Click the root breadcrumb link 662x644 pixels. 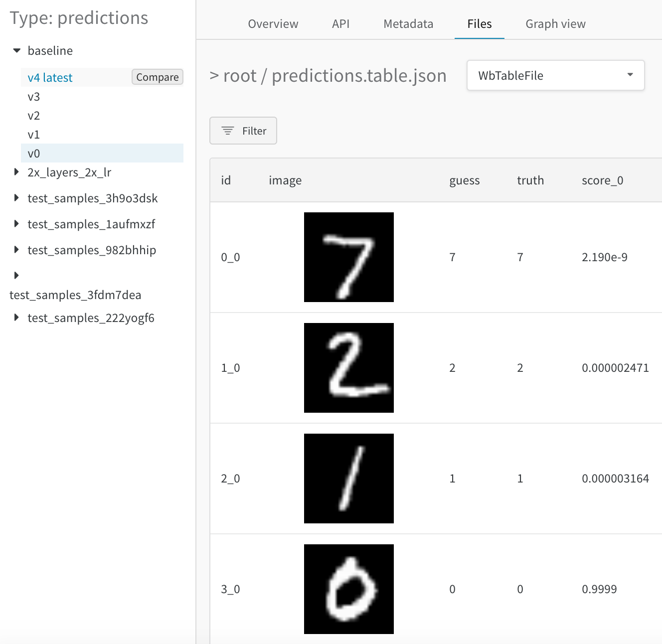pos(240,75)
